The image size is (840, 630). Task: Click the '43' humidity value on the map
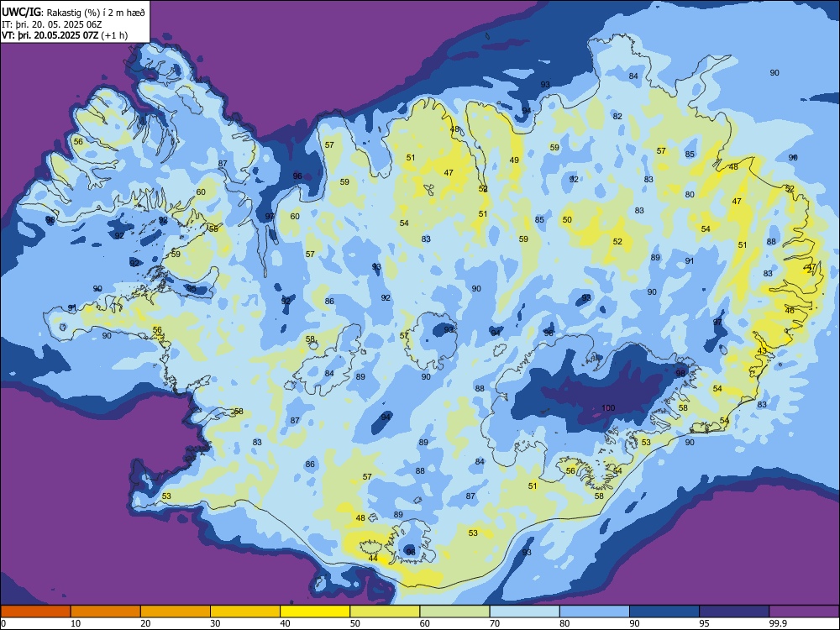click(x=762, y=351)
